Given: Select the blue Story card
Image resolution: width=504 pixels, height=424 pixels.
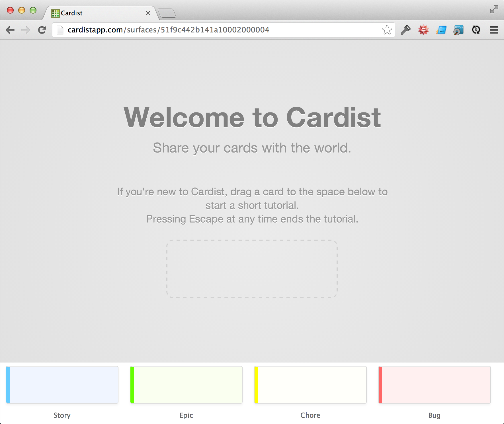Looking at the screenshot, I should coord(62,385).
